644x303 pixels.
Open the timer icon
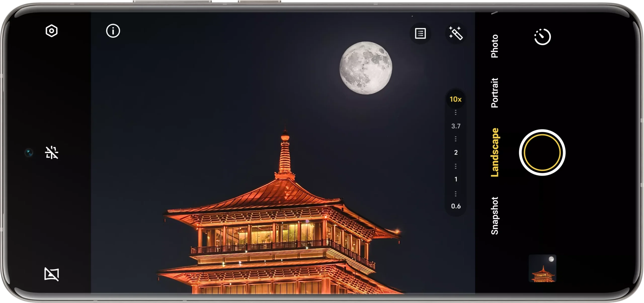tap(542, 37)
